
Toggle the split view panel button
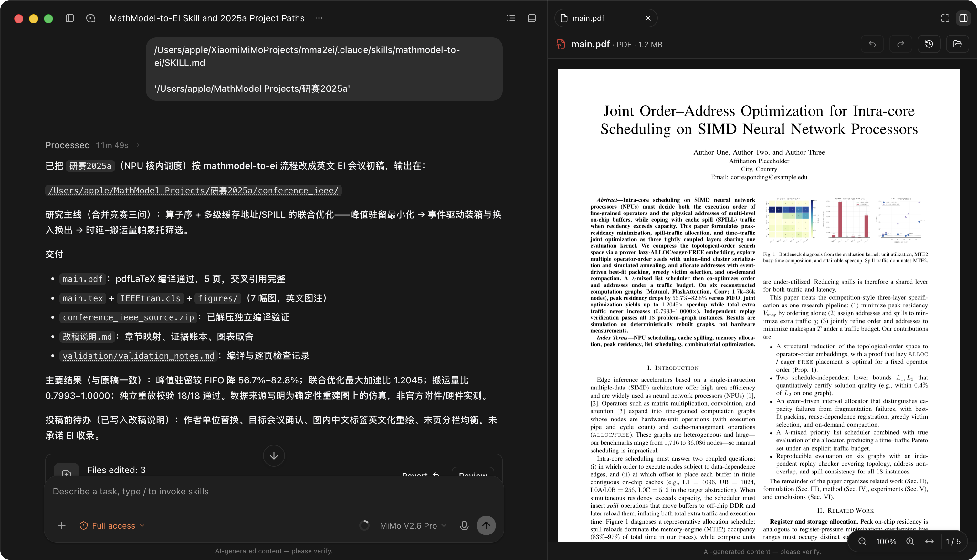click(x=963, y=18)
